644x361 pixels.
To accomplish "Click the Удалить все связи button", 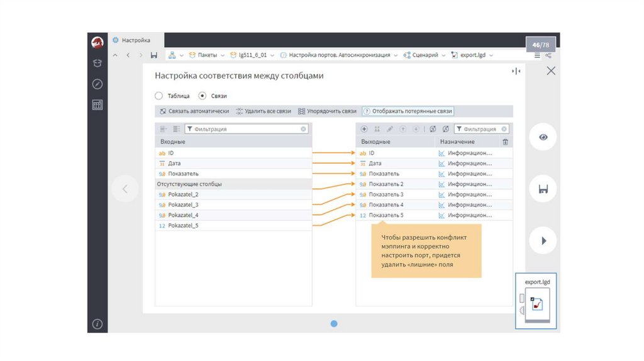I will click(264, 111).
